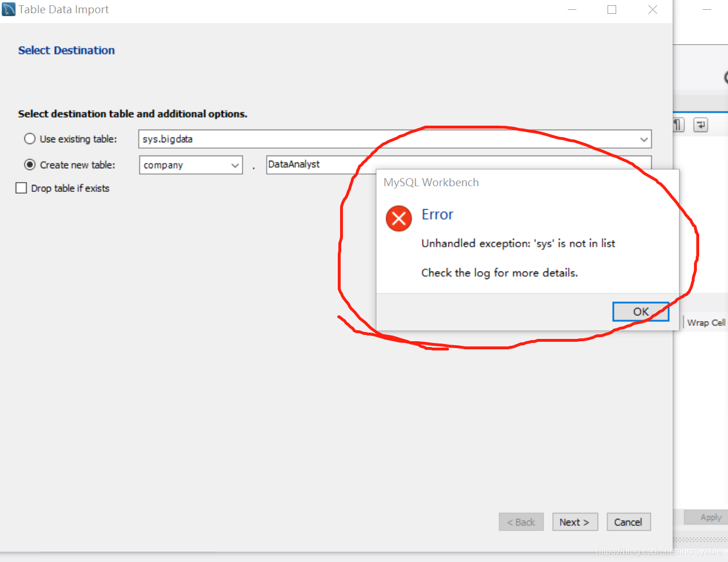Click the Wrap Cell option in the background window
Viewport: 728px width, 562px height.
(x=706, y=323)
